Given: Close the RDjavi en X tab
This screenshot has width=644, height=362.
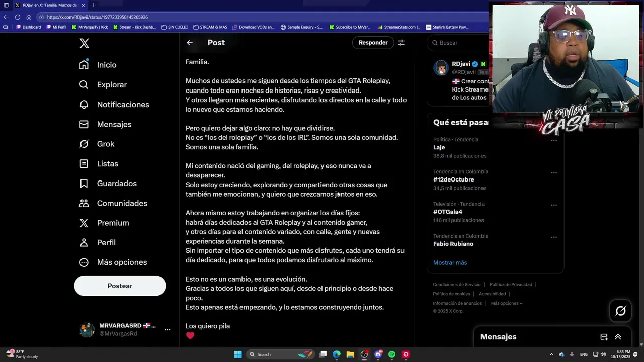Looking at the screenshot, I should (x=82, y=5).
